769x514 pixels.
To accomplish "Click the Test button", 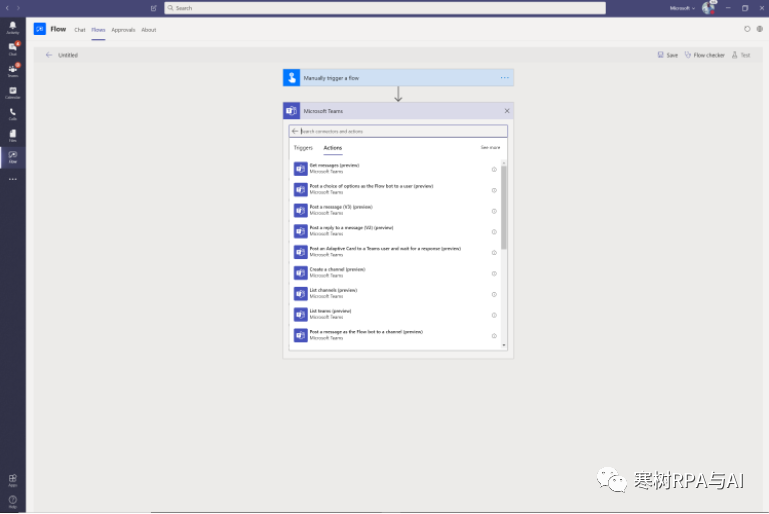I will (x=741, y=55).
